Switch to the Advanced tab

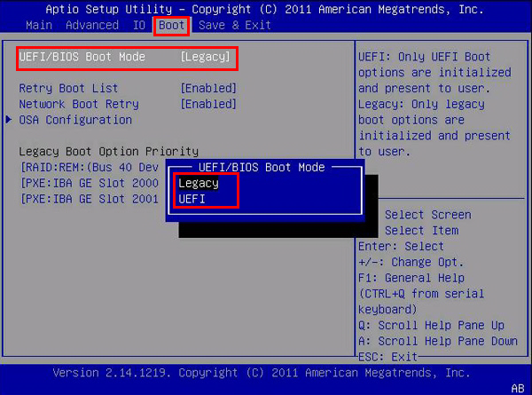click(x=92, y=25)
